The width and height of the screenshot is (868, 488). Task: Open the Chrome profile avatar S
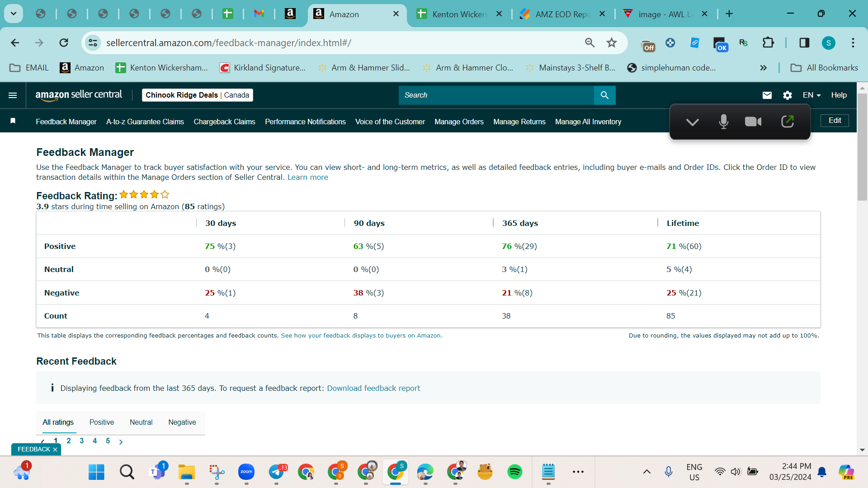(x=828, y=43)
